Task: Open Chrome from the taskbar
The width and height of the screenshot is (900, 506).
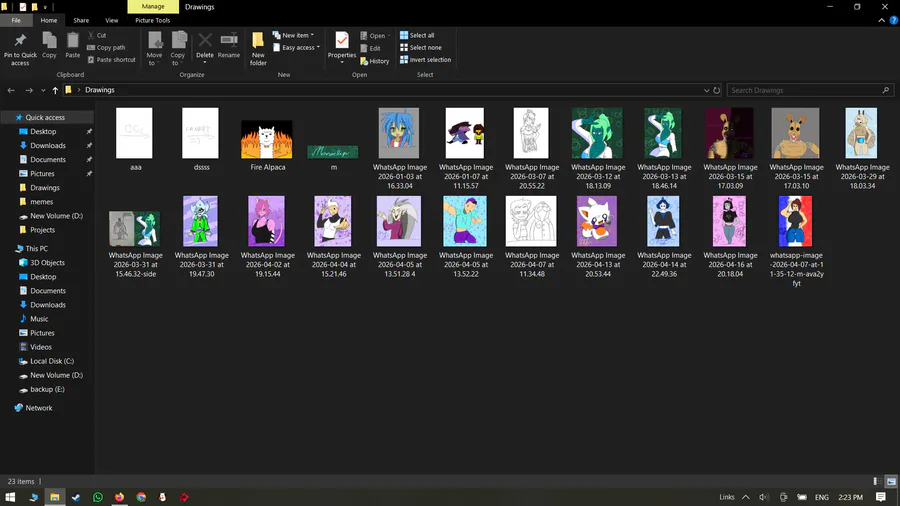Action: 141,497
